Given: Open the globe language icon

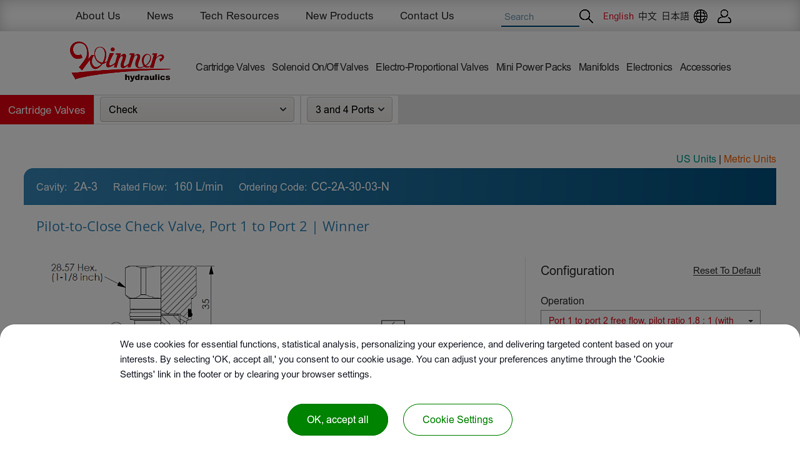Looking at the screenshot, I should click(x=700, y=16).
